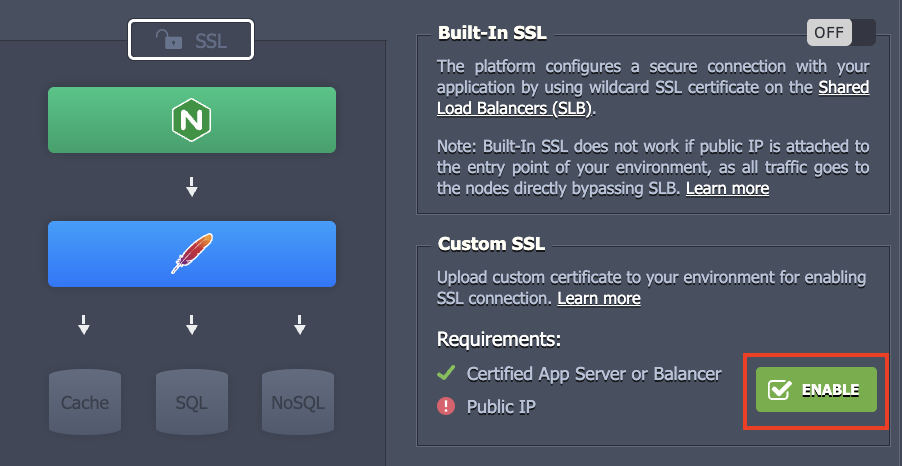Open Learn more link under Built-In SSL

point(727,188)
